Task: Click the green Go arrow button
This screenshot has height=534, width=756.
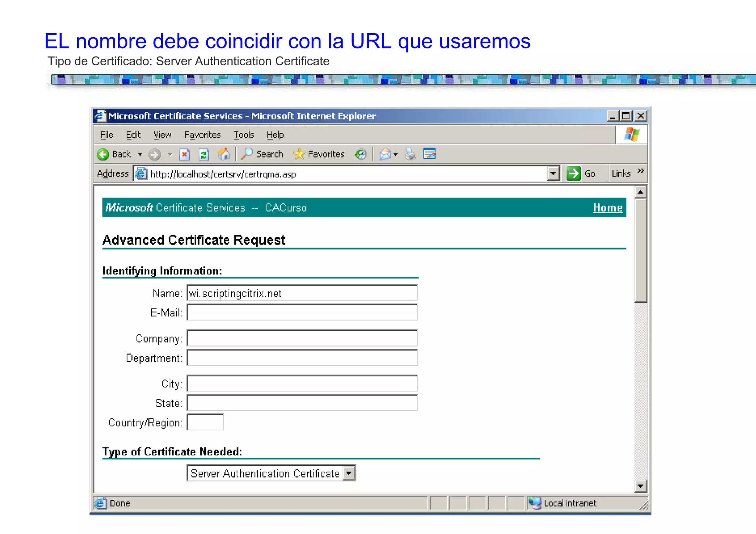Action: [573, 173]
